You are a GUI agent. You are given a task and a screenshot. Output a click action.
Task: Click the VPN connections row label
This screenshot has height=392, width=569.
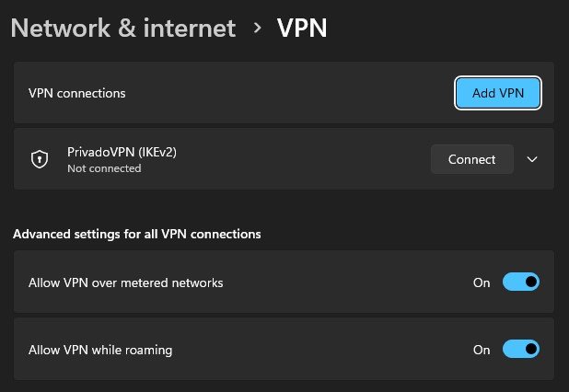77,93
